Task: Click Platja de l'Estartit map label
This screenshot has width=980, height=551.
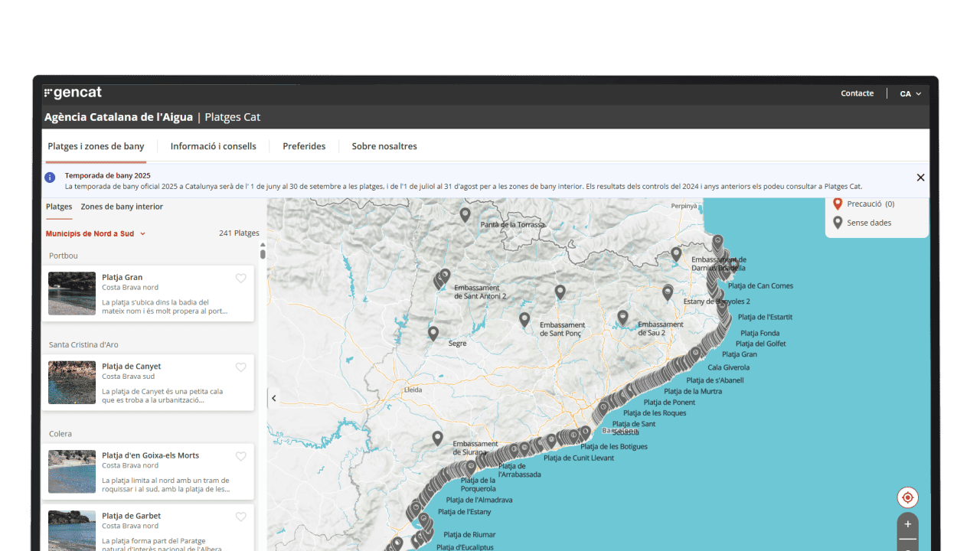Action: click(766, 317)
